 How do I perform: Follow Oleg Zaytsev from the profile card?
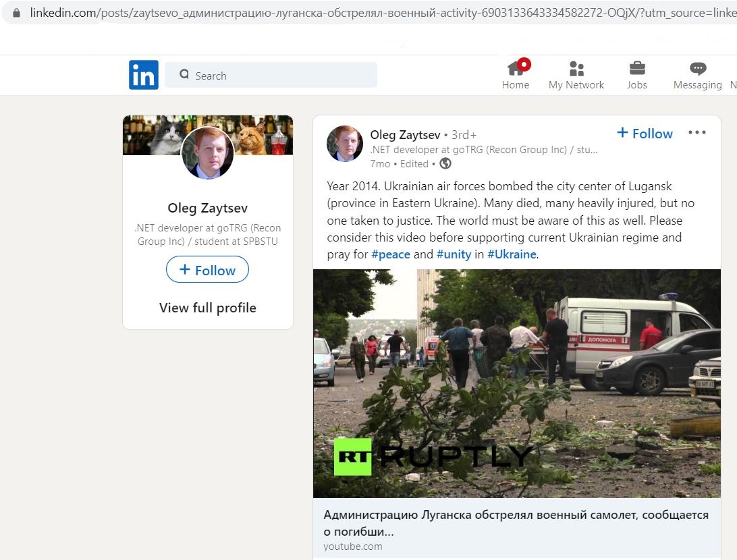[207, 270]
